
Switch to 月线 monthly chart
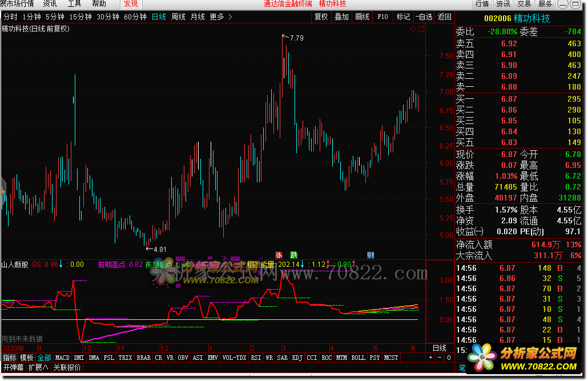tap(198, 17)
